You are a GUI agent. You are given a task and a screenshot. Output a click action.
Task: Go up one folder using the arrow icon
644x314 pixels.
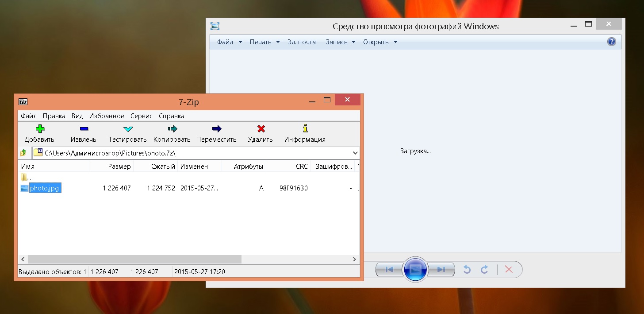(23, 153)
